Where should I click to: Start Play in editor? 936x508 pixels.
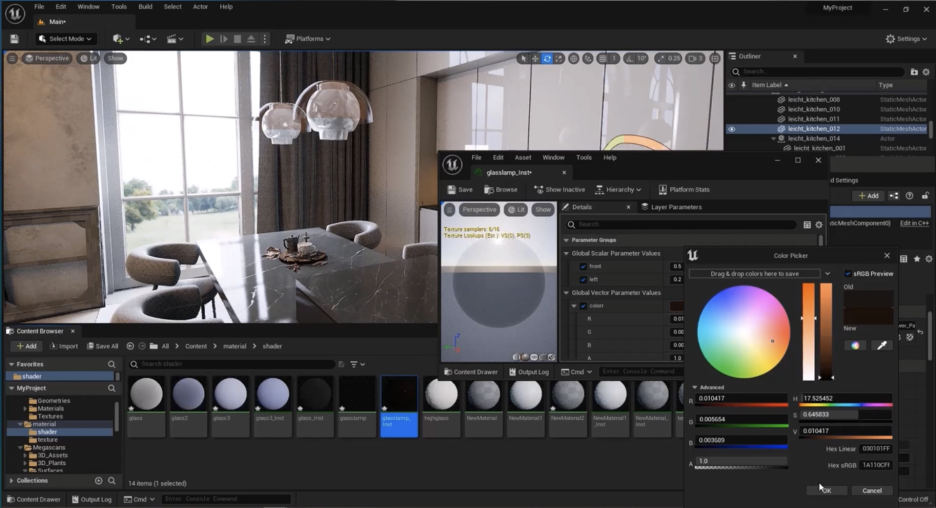point(210,39)
